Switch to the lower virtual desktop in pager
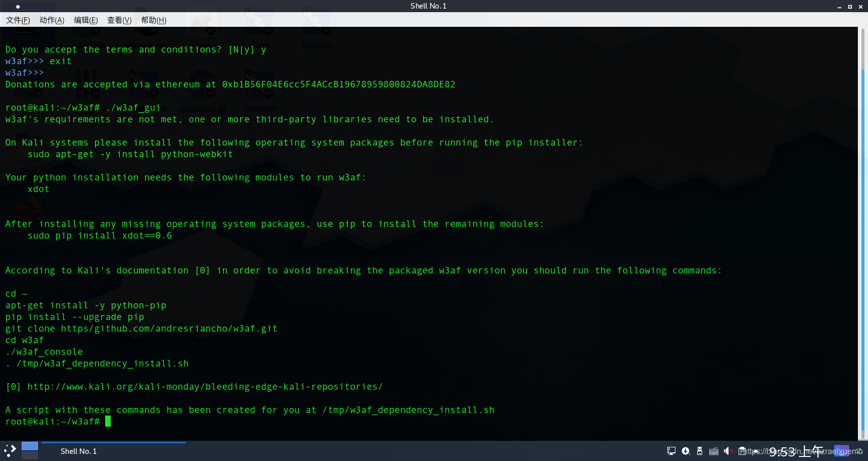Image resolution: width=868 pixels, height=461 pixels. coord(30,455)
